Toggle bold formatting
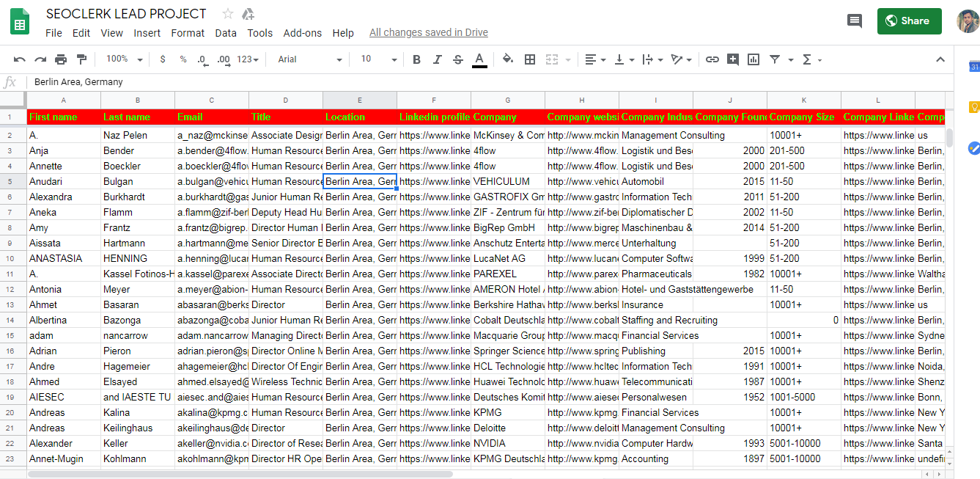 (x=416, y=59)
